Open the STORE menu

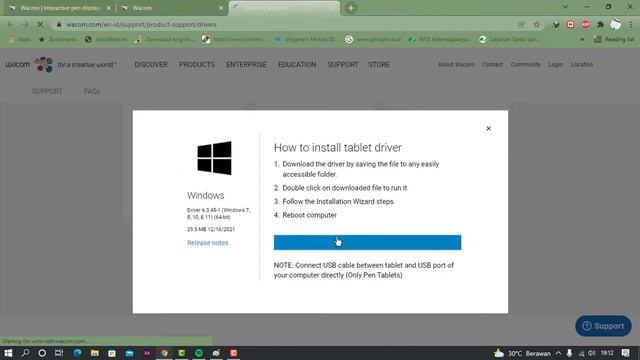(x=379, y=64)
